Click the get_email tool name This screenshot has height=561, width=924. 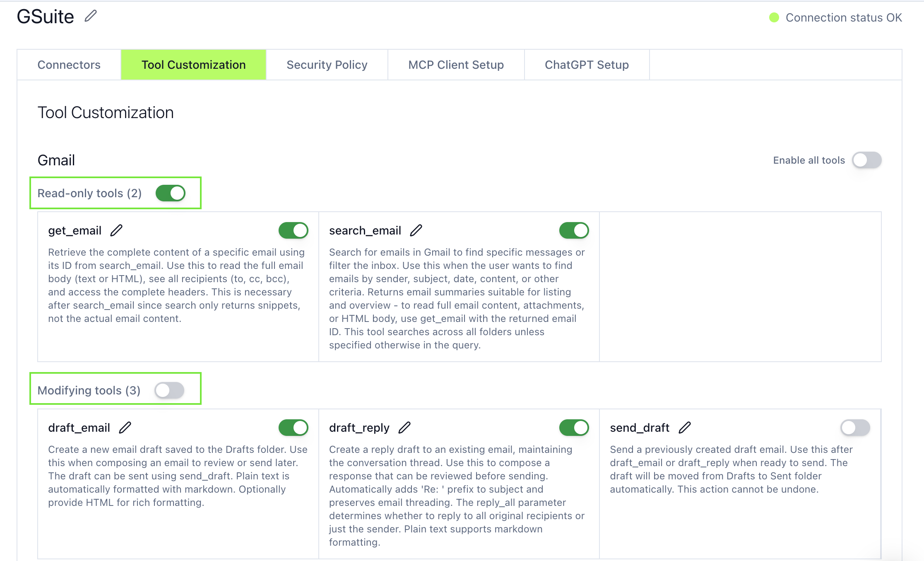point(75,230)
